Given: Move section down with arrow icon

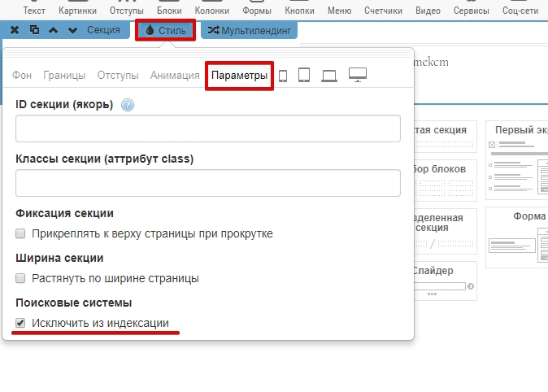Looking at the screenshot, I should point(73,30).
